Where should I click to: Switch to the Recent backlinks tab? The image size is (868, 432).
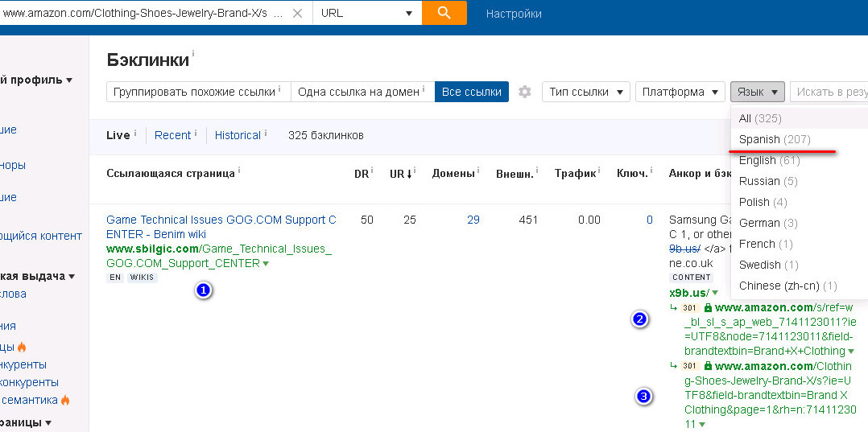click(x=172, y=135)
